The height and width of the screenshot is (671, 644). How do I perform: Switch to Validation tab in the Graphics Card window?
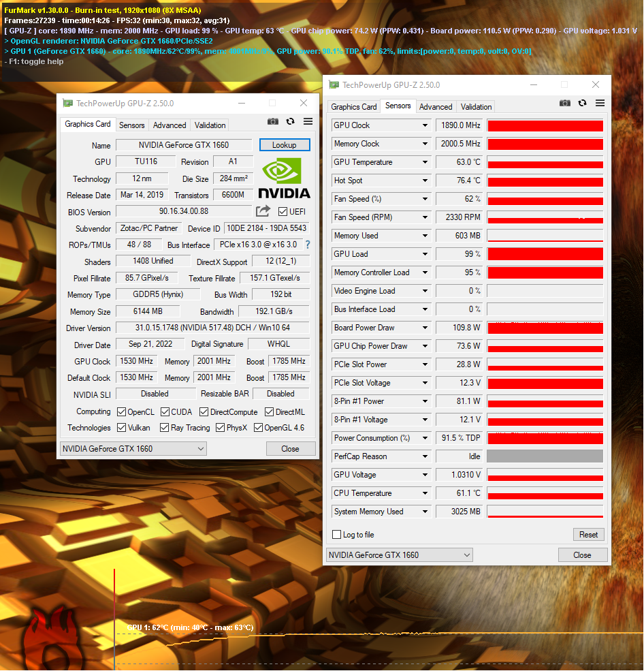tap(210, 125)
